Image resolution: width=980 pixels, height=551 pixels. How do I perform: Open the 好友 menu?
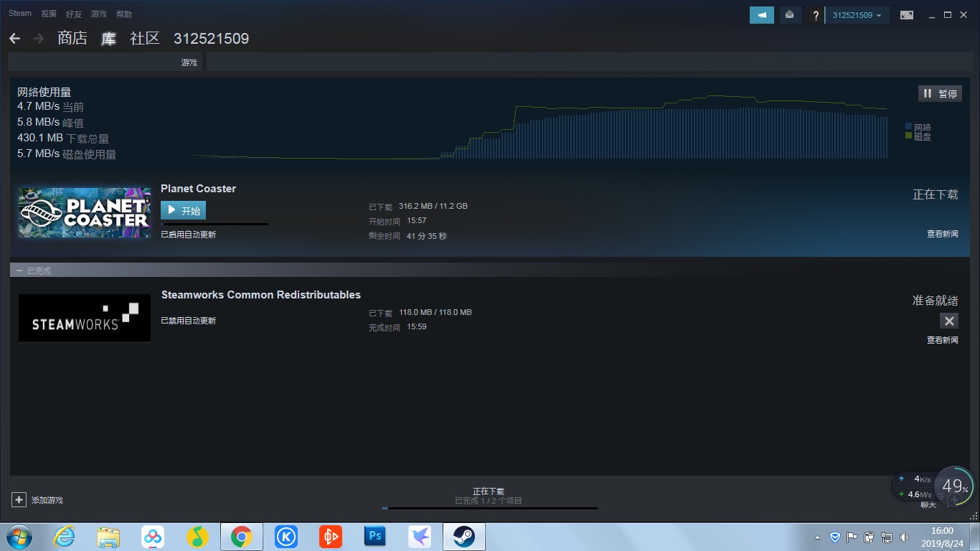(x=74, y=14)
